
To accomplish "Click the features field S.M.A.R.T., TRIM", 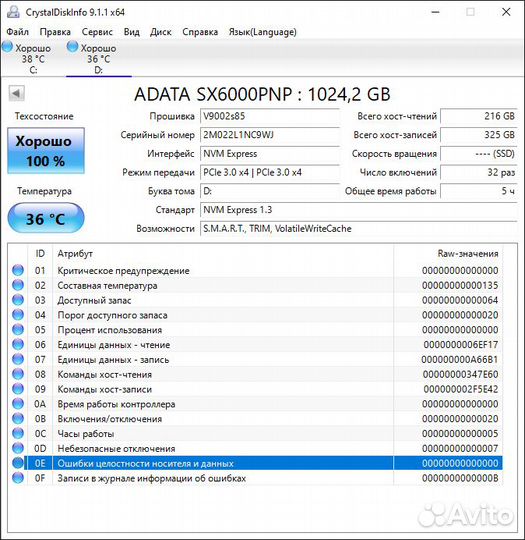I will coord(359,228).
